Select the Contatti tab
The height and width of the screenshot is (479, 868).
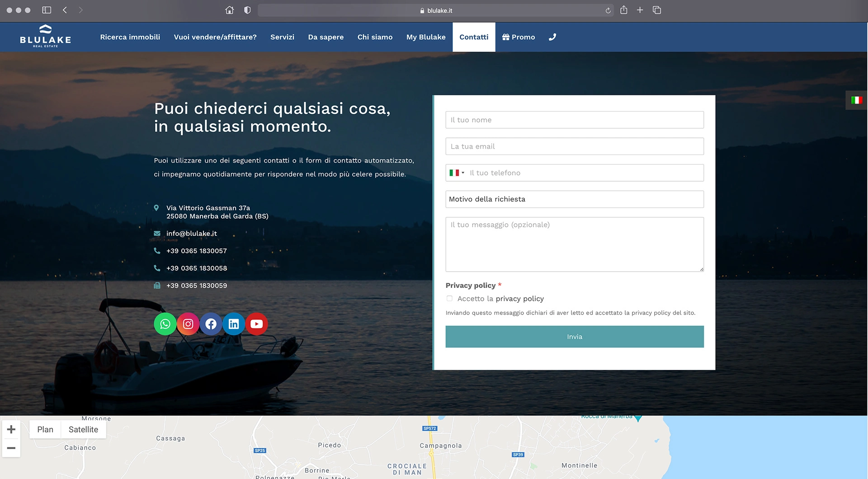coord(474,37)
